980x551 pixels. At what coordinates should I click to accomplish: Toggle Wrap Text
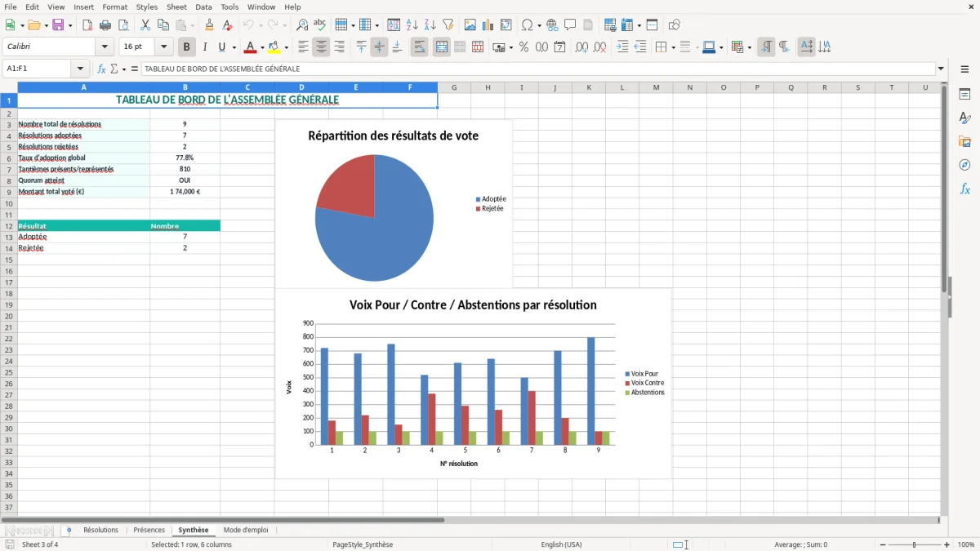(419, 47)
